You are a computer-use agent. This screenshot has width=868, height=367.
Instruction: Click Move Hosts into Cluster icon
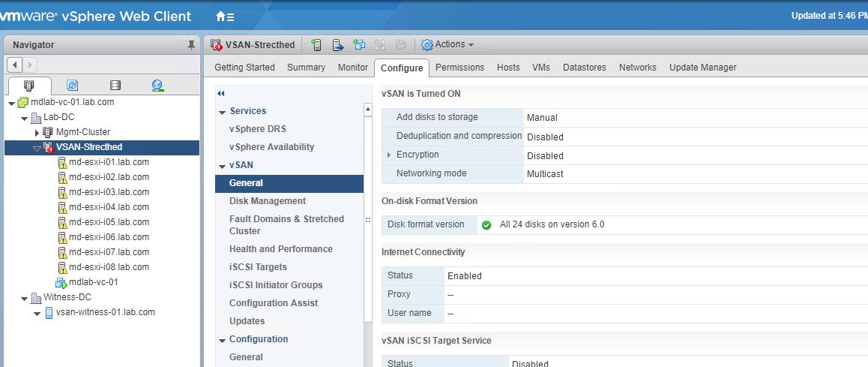[337, 45]
